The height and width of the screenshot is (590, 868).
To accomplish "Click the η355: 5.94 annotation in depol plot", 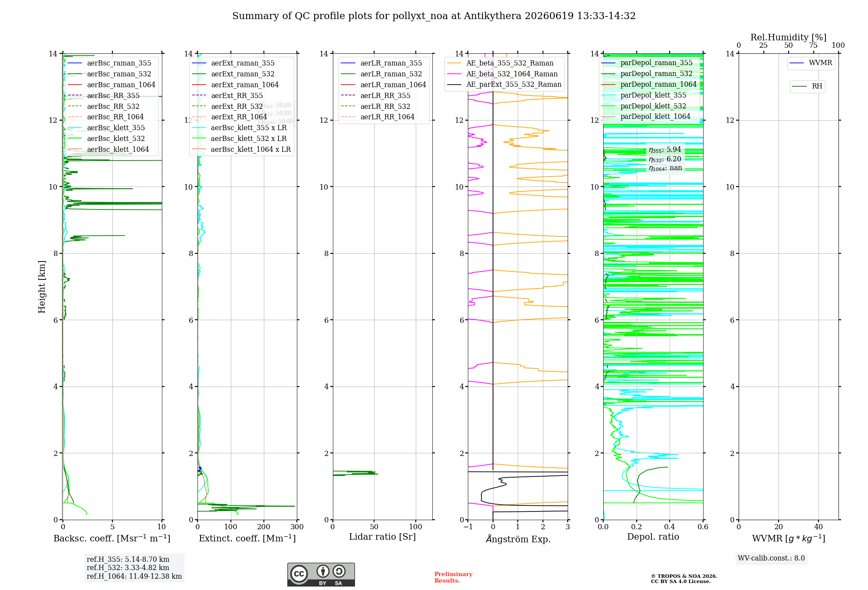I will [x=665, y=150].
